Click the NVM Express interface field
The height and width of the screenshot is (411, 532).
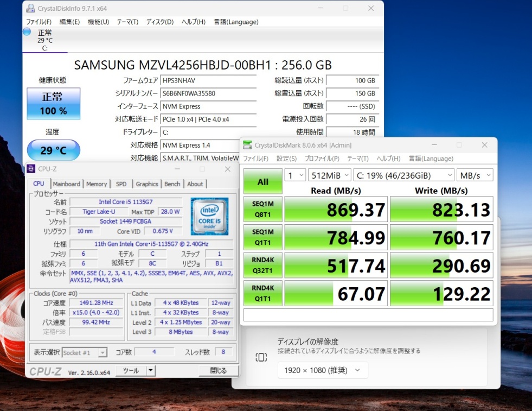tap(208, 106)
